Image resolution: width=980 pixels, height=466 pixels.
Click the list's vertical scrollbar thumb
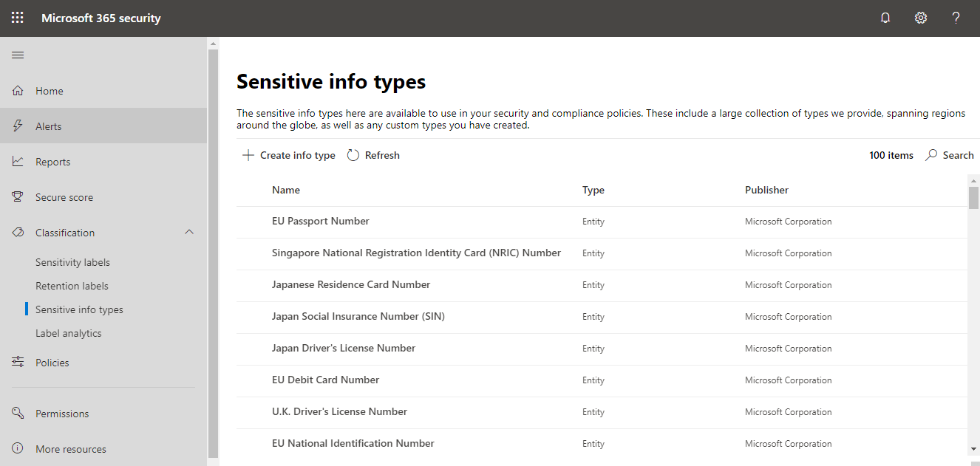[973, 198]
